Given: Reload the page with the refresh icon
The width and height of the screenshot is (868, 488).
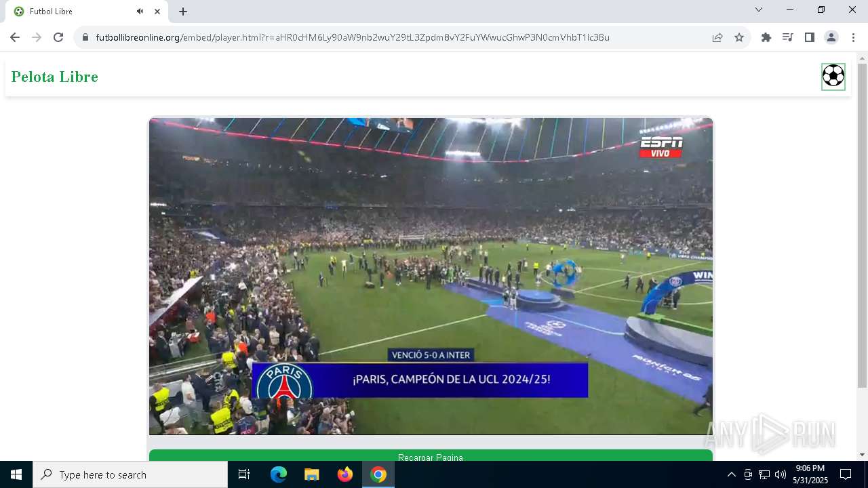Looking at the screenshot, I should click(58, 37).
